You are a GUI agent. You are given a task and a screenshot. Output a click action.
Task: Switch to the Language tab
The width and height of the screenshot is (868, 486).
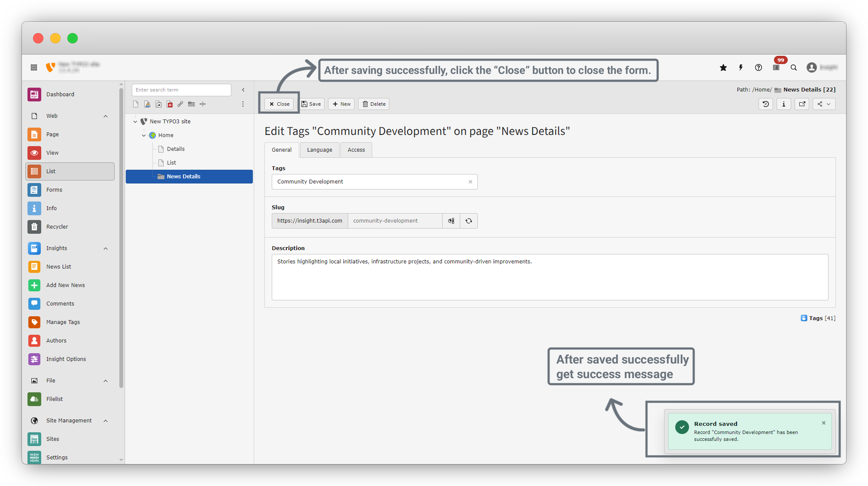coord(319,150)
